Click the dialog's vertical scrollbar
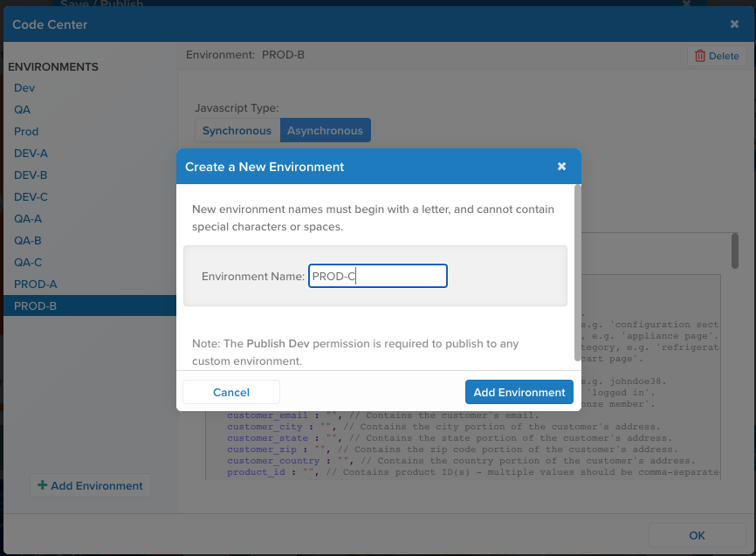Screen dimensions: 756x556 coord(577,271)
